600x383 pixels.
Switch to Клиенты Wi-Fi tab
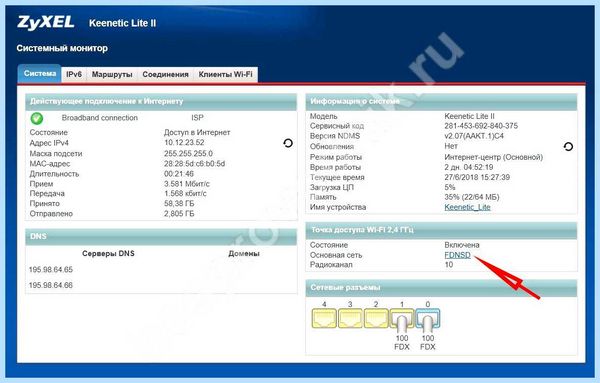[225, 74]
